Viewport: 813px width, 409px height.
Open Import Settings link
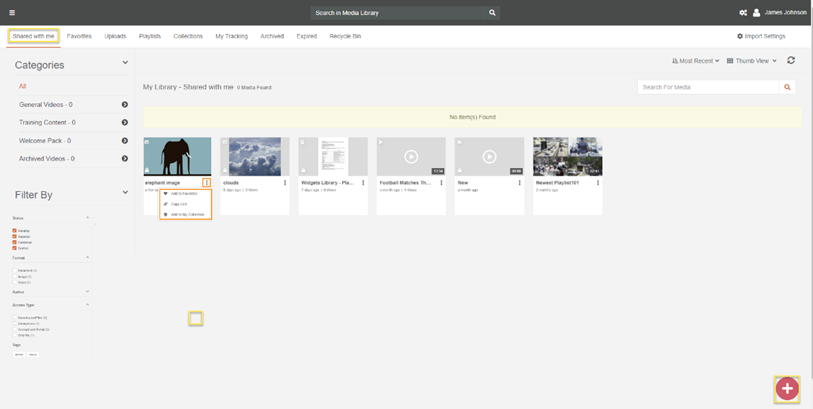[x=761, y=36]
